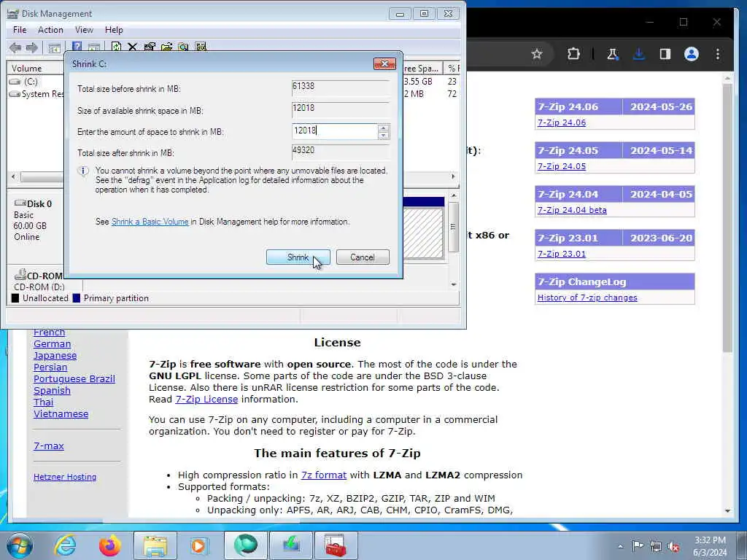747x560 pixels.
Task: Open the 7-Zip 23.01 link
Action: tap(562, 254)
